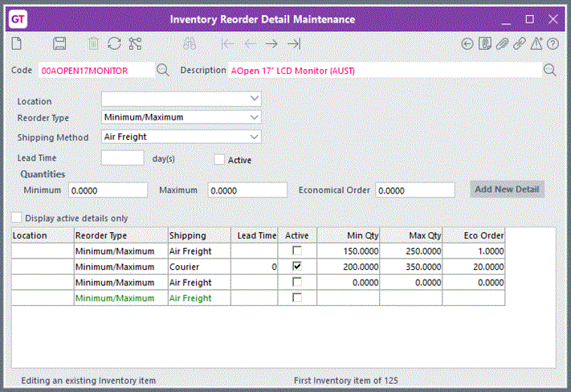Open the paperclip attachments icon

click(502, 43)
